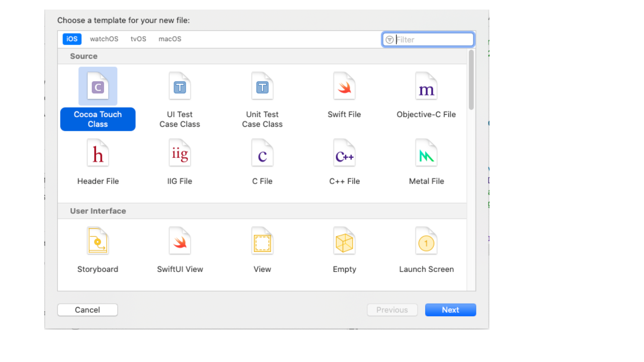Open the macOS platform tab
Viewport: 644px width, 362px height.
(x=170, y=39)
